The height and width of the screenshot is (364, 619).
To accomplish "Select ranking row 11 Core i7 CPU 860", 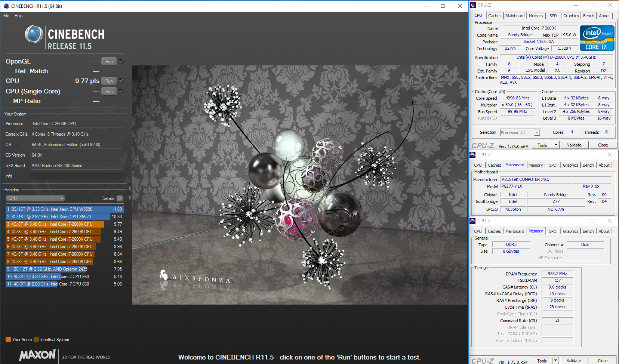I will click(64, 284).
